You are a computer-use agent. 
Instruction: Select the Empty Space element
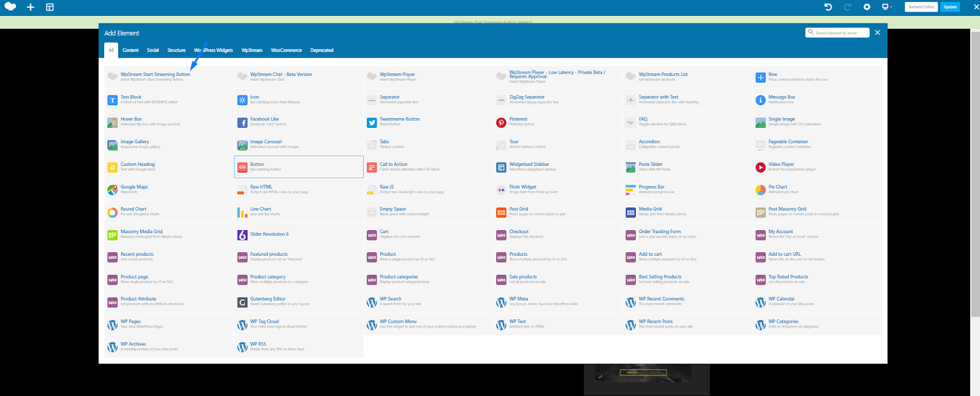428,212
